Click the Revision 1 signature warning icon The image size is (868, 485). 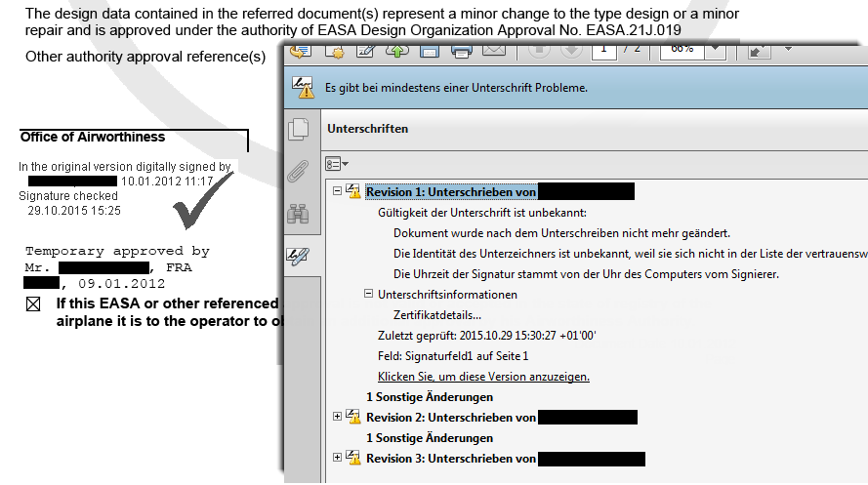coord(353,191)
